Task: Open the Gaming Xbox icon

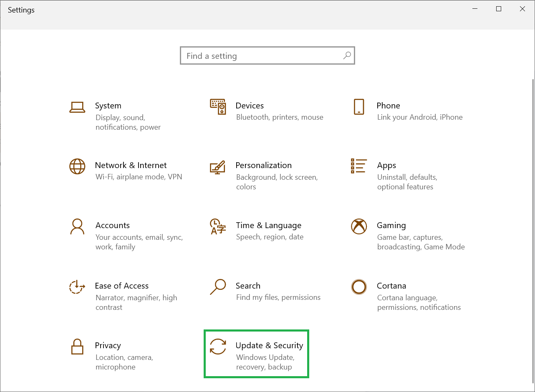Action: click(359, 226)
